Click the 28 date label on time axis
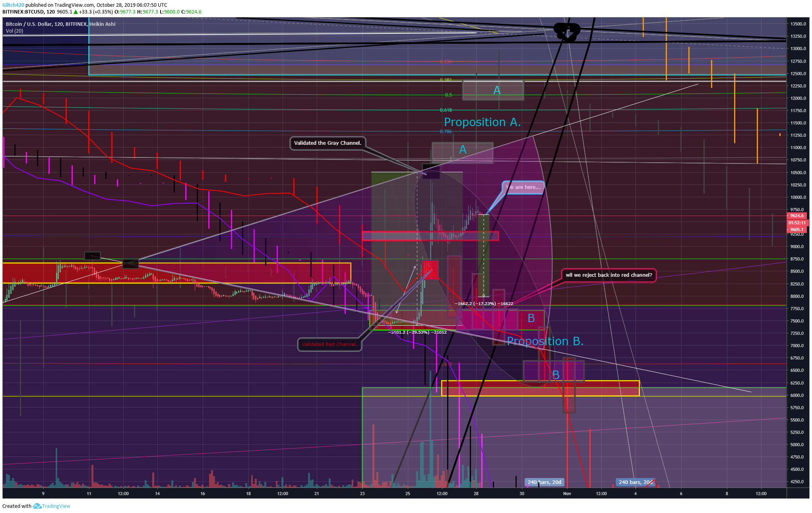 point(476,494)
